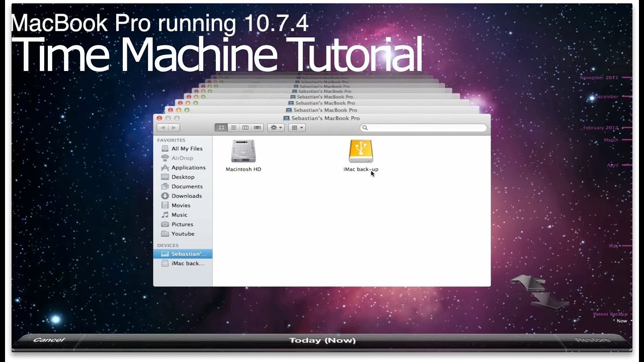Select Latest Backup on the timeline
Image resolution: width=644 pixels, height=362 pixels.
tap(610, 314)
